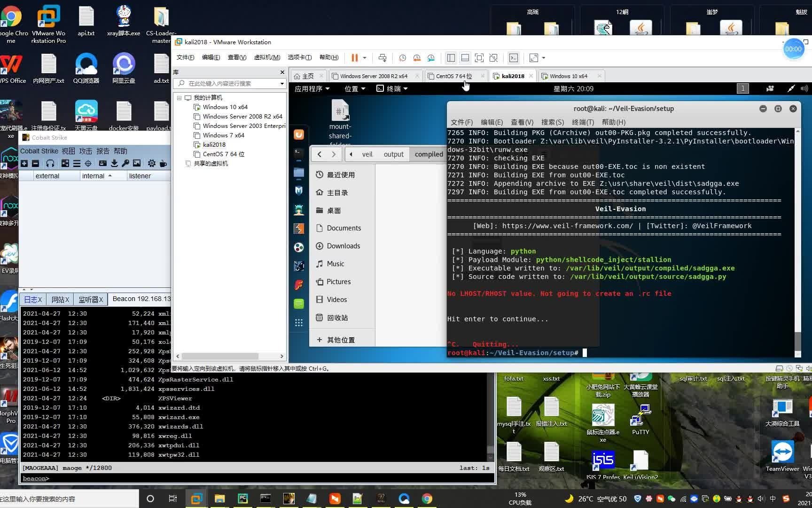Pause the VM with the orange pause button
The height and width of the screenshot is (508, 812).
click(x=354, y=58)
